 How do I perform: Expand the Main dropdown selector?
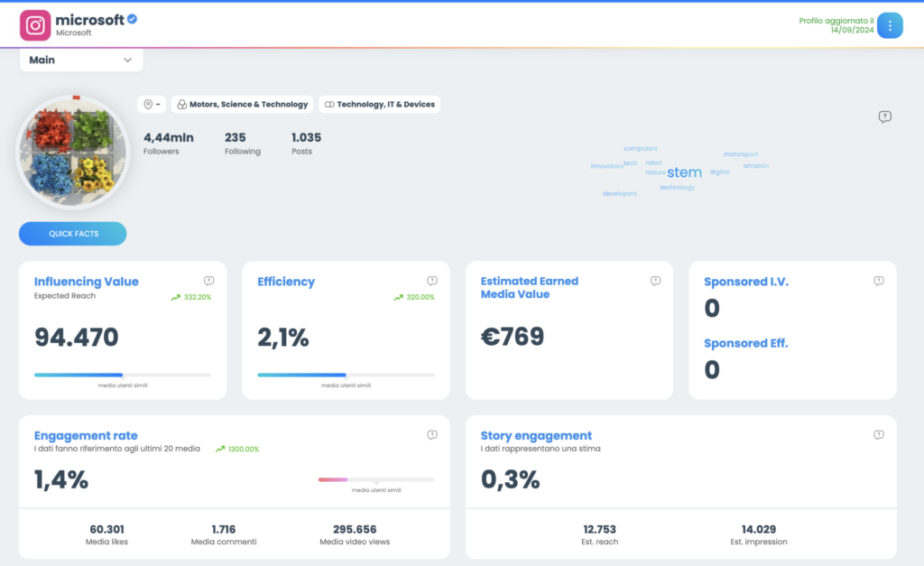pos(81,60)
